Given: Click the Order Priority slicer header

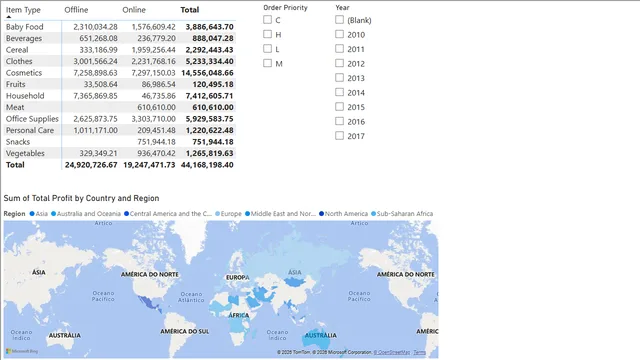Looking at the screenshot, I should (x=285, y=7).
